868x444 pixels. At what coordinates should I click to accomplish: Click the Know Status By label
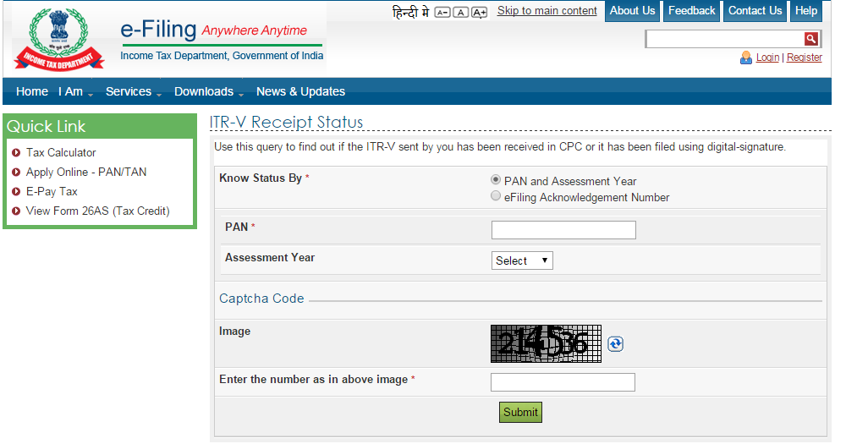coord(261,178)
